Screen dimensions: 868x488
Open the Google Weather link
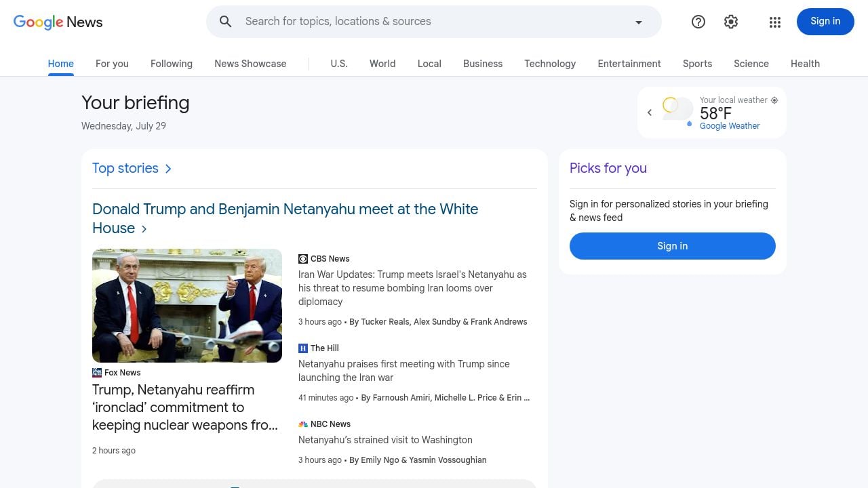730,126
